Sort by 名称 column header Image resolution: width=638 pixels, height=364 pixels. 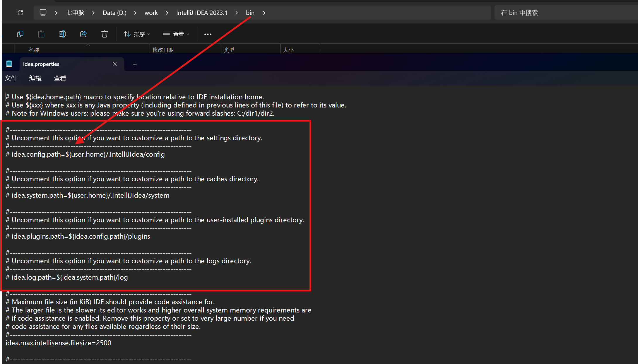[x=82, y=50]
